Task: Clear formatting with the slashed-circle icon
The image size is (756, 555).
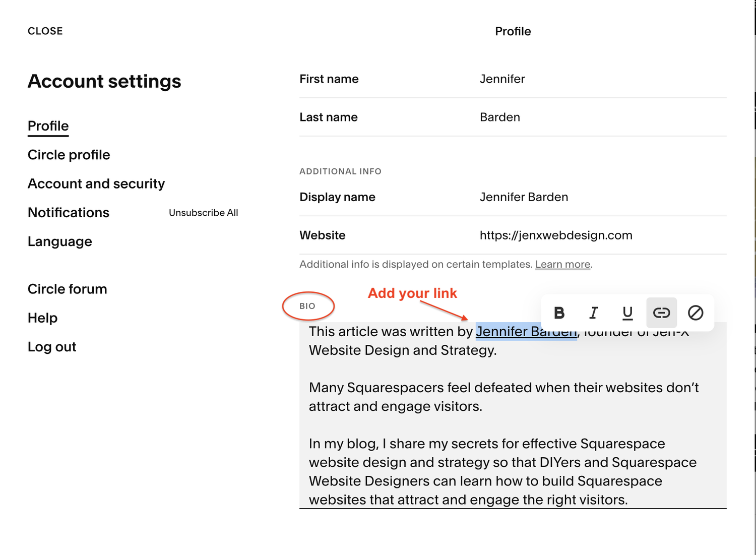Action: point(696,313)
